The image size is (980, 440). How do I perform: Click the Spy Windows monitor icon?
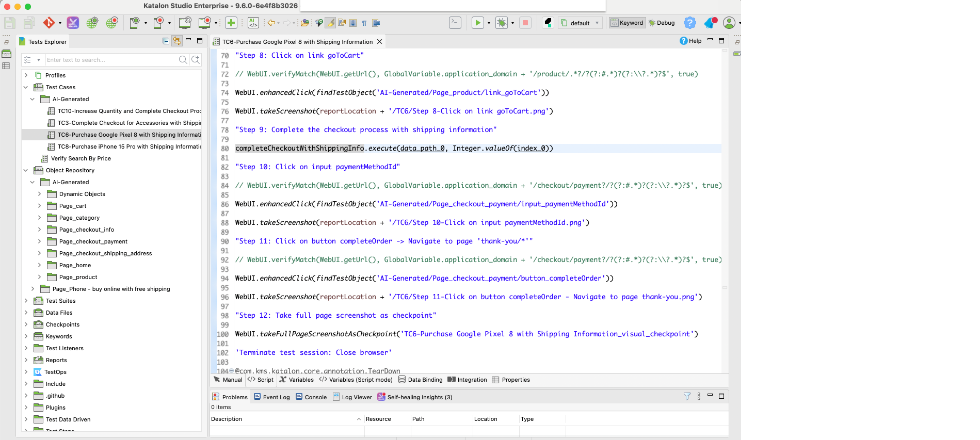pyautogui.click(x=185, y=23)
